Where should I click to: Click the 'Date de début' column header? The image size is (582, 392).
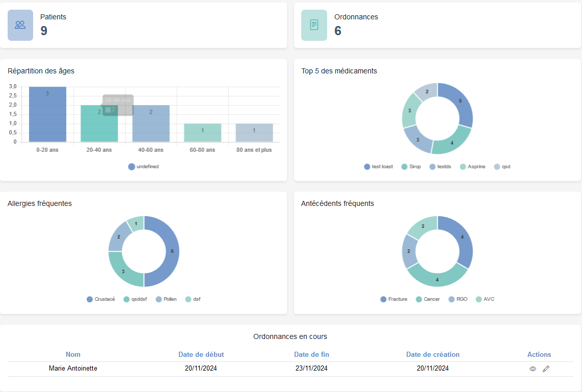click(201, 354)
